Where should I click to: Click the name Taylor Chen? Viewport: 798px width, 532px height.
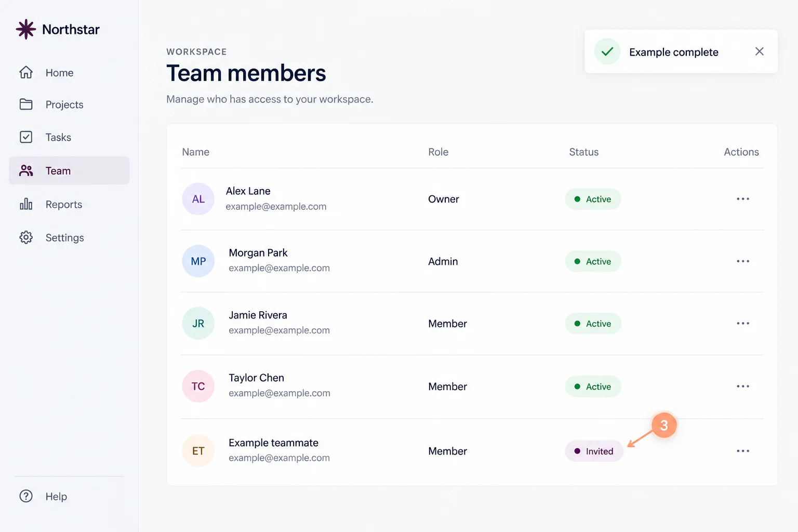click(x=256, y=378)
